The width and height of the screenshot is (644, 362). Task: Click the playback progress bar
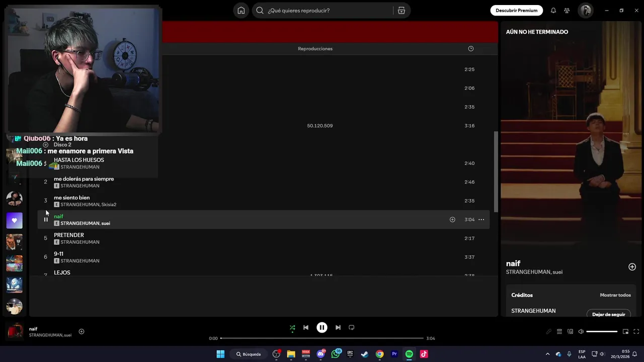click(322, 338)
